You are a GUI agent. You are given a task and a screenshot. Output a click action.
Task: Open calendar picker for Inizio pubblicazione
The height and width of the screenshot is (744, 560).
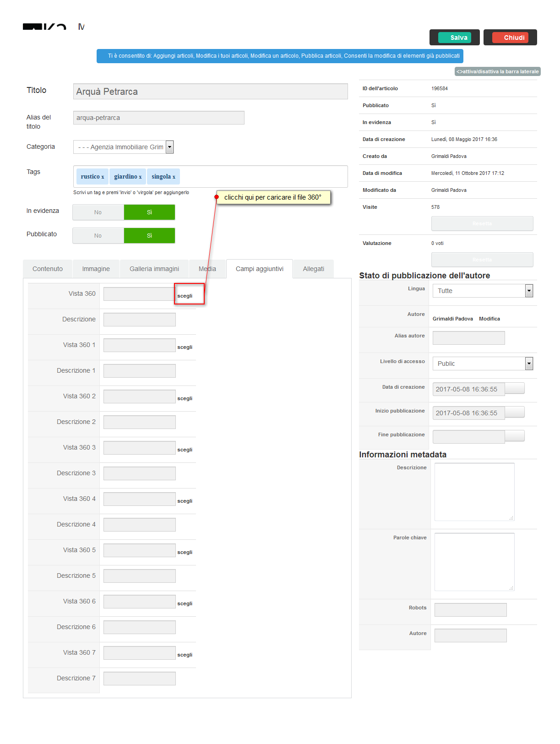click(x=515, y=412)
